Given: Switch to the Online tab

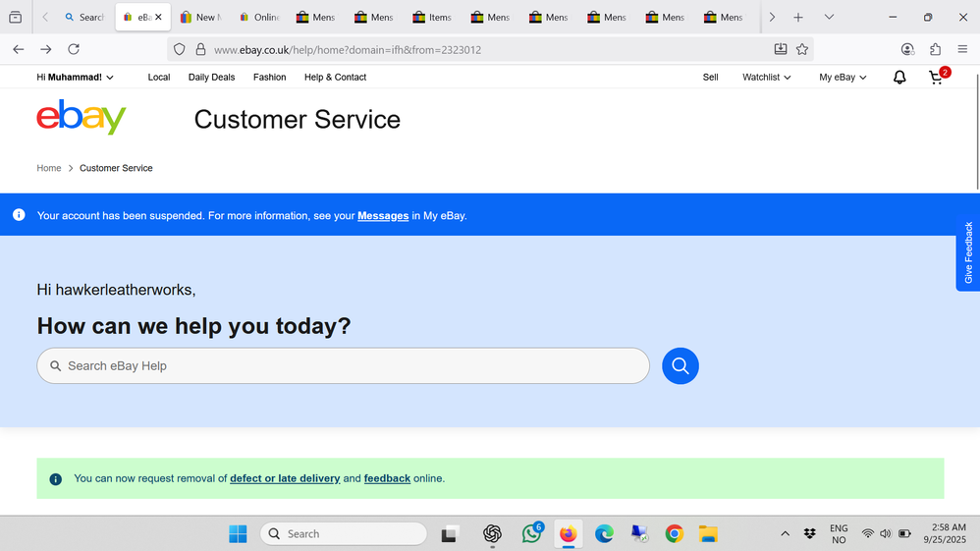Looking at the screenshot, I should 259,18.
